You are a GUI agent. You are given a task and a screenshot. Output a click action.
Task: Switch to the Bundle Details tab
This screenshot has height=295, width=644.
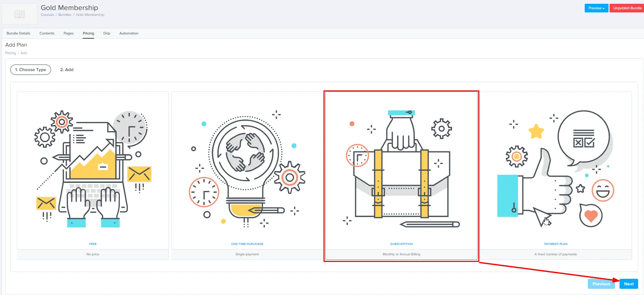(18, 33)
